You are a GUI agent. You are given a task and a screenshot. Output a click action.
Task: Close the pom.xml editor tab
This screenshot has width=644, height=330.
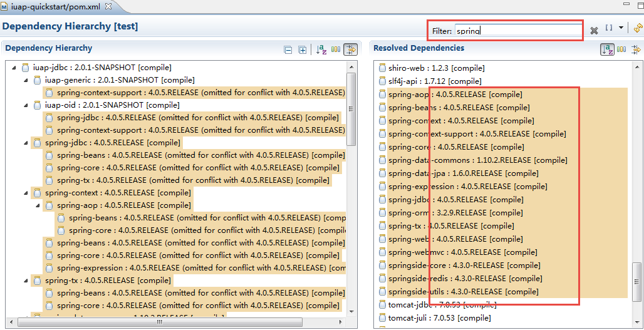[x=108, y=6]
